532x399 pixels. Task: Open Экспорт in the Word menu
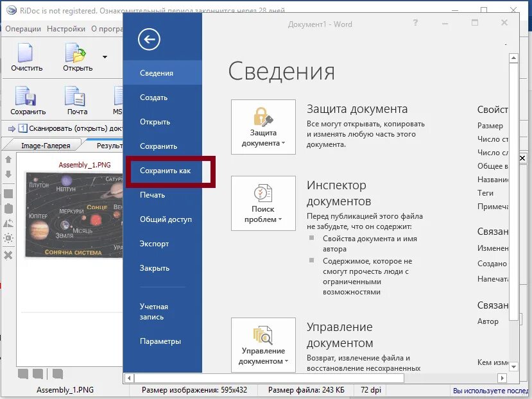tap(162, 244)
